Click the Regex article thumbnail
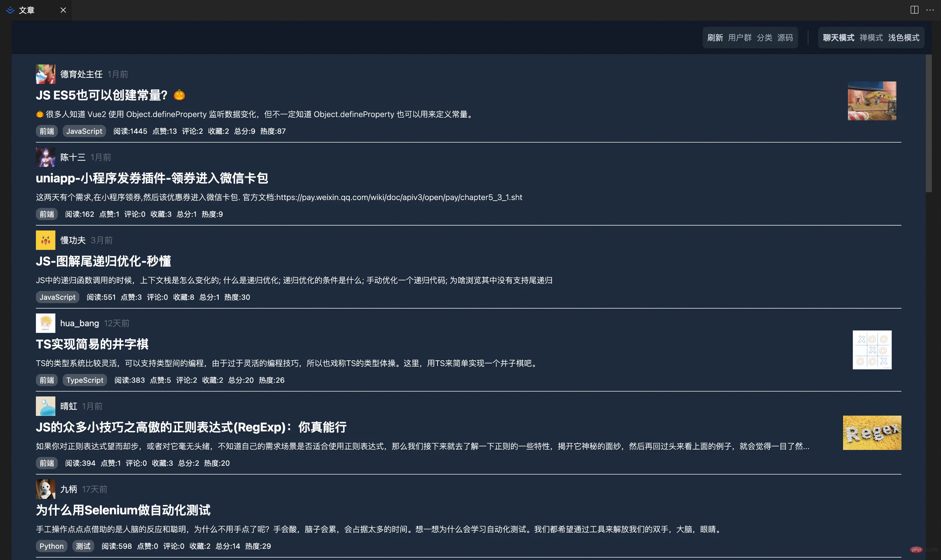Viewport: 941px width, 560px height. pos(872,432)
